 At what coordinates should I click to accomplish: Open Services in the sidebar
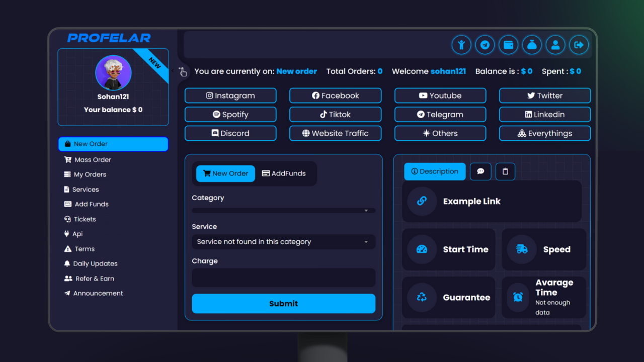click(x=81, y=190)
